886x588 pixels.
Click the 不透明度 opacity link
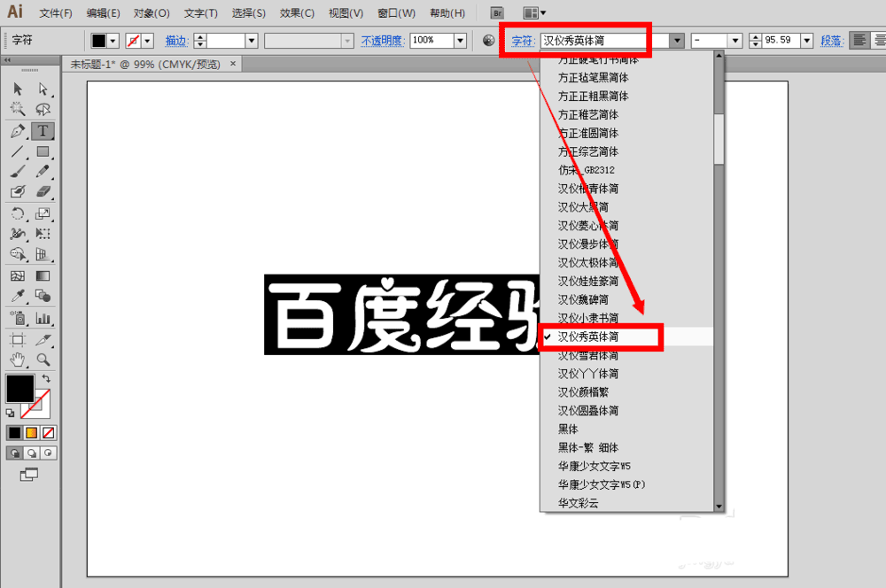pos(383,41)
